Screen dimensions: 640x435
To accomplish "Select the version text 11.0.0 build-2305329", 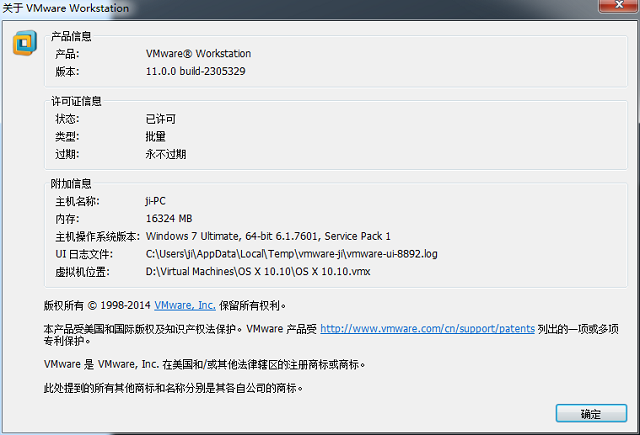I will coord(196,71).
